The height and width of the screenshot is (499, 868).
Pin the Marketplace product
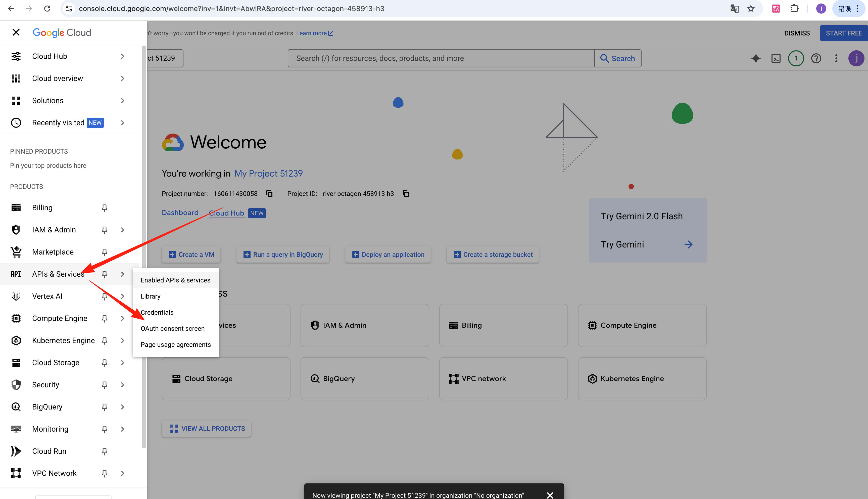[105, 252]
